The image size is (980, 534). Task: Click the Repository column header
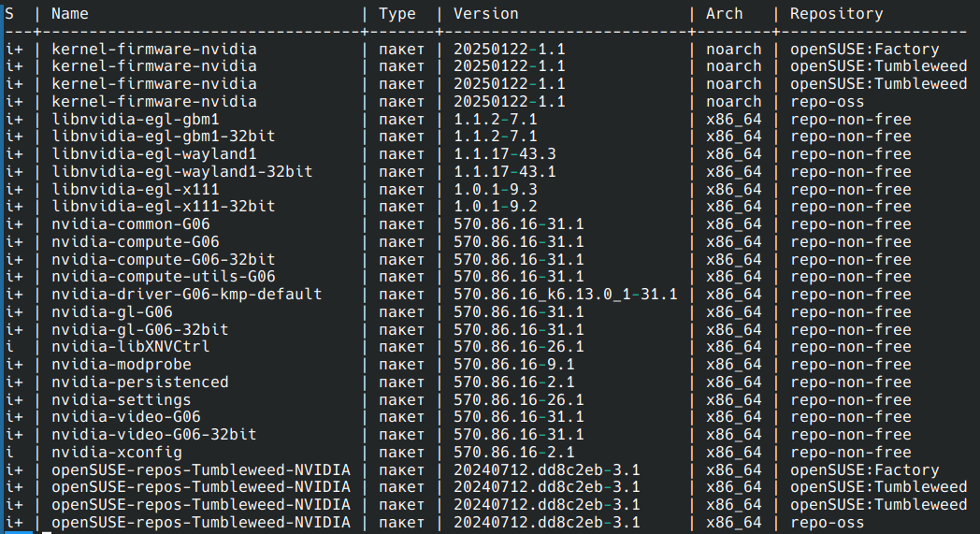[836, 13]
